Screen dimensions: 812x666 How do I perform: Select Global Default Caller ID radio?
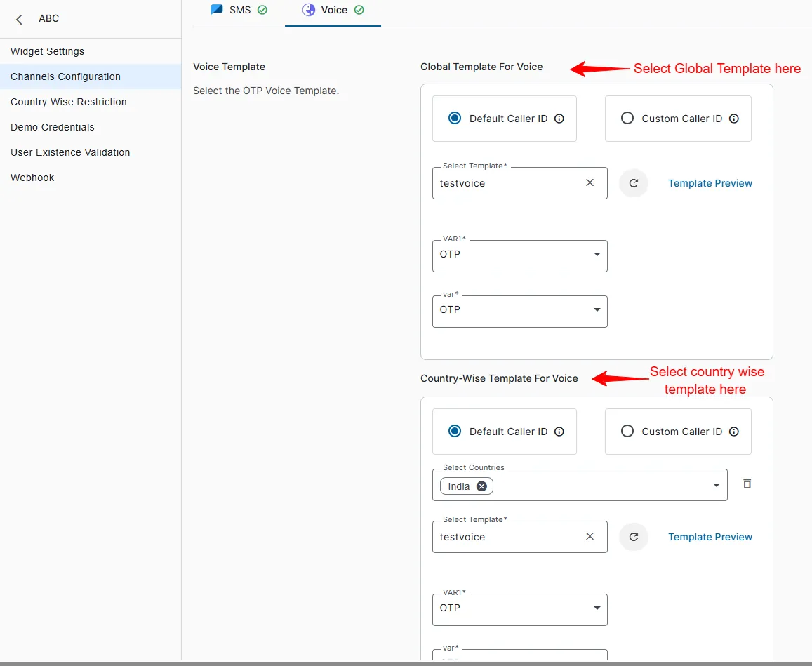(455, 118)
